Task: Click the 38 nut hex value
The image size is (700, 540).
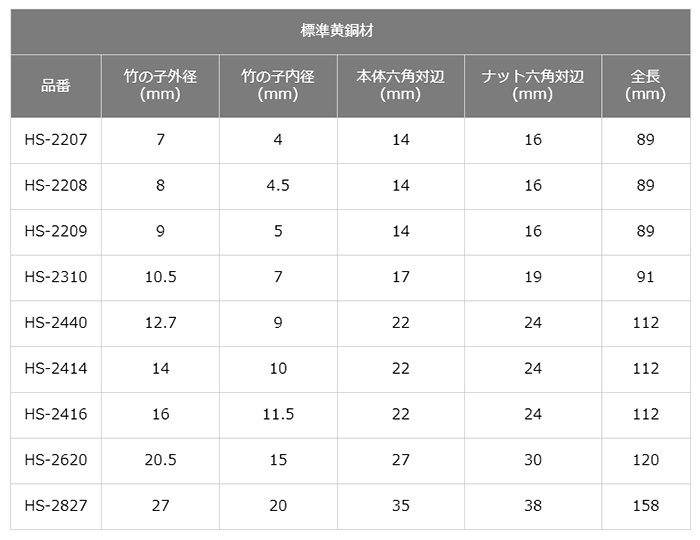Action: (x=533, y=506)
